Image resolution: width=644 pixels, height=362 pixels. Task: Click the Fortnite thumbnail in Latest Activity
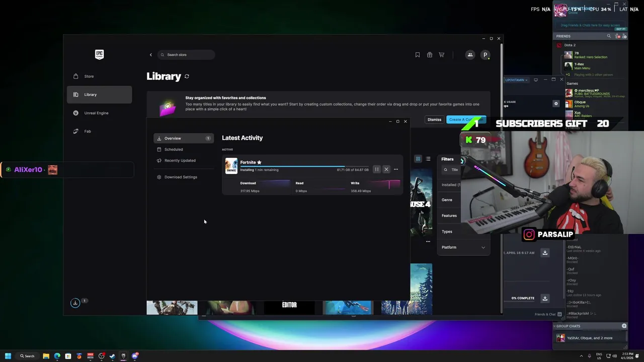pyautogui.click(x=231, y=166)
